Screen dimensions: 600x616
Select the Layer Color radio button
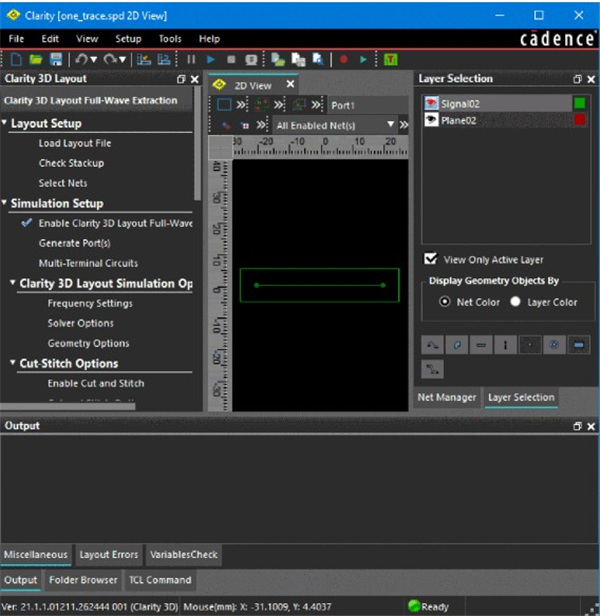click(515, 302)
